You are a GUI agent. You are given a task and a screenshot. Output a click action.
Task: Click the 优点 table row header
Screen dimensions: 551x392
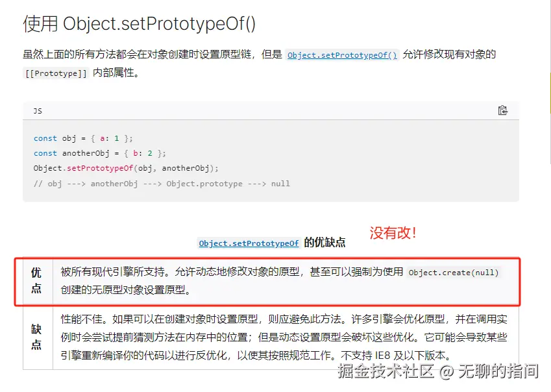pyautogui.click(x=36, y=280)
